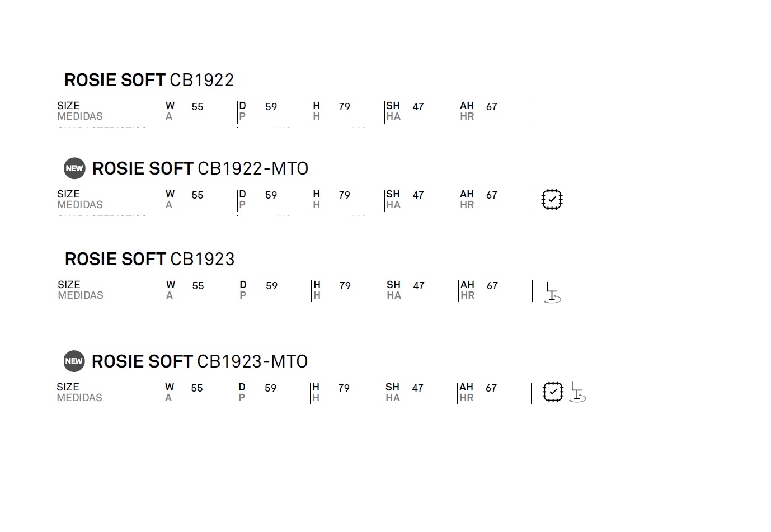Click the height value 79 for CB1923
This screenshot has height=532, width=771.
pyautogui.click(x=345, y=286)
